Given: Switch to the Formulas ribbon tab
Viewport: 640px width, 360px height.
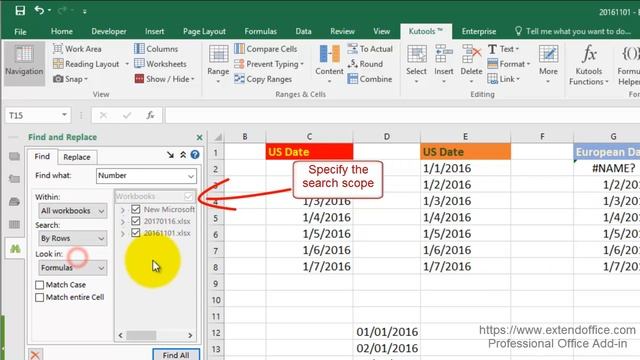Looking at the screenshot, I should pos(260,31).
